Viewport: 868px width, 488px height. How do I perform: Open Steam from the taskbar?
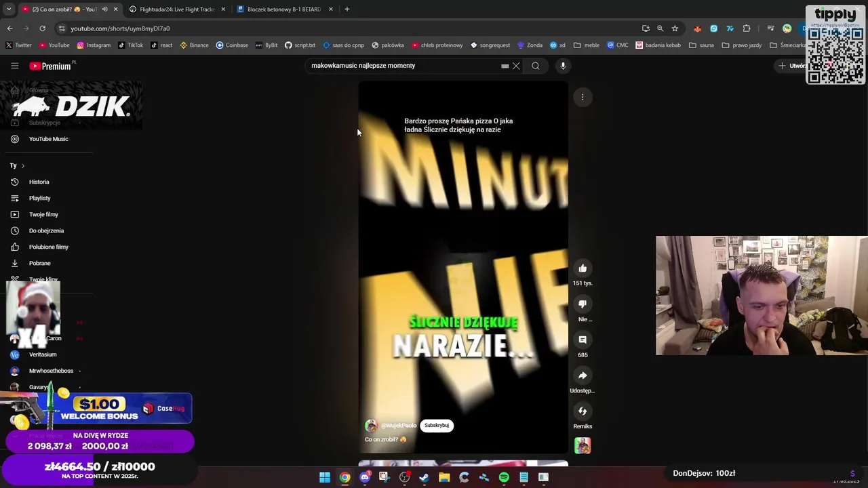click(x=425, y=477)
